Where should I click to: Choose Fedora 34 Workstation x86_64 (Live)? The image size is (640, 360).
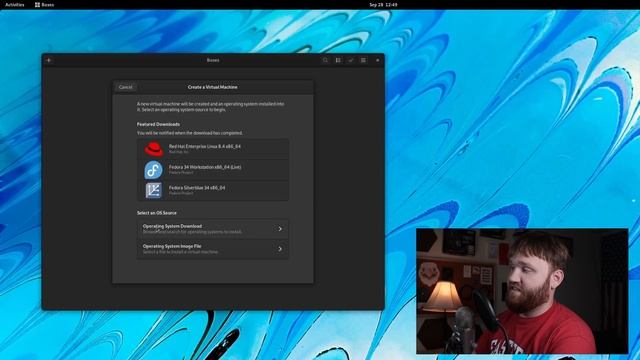(213, 169)
